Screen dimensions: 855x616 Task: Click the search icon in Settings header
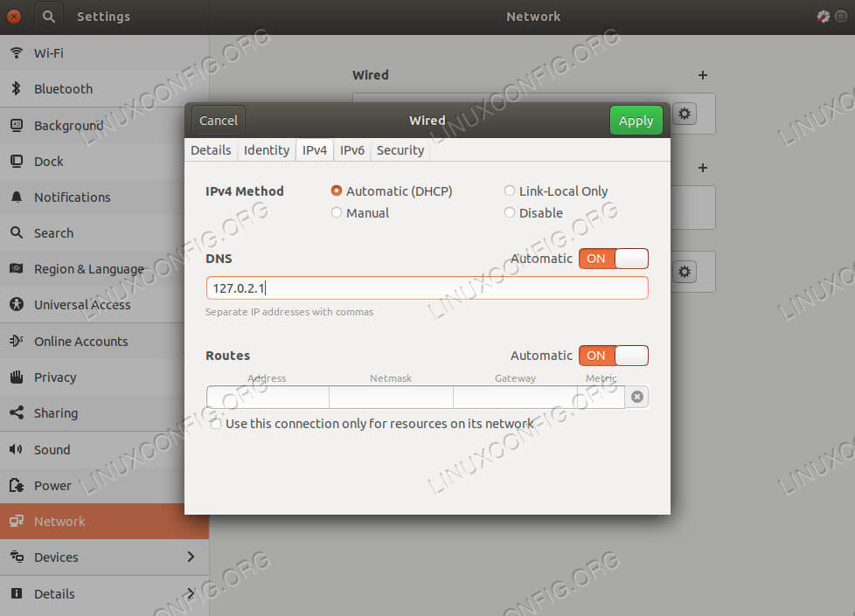(49, 17)
